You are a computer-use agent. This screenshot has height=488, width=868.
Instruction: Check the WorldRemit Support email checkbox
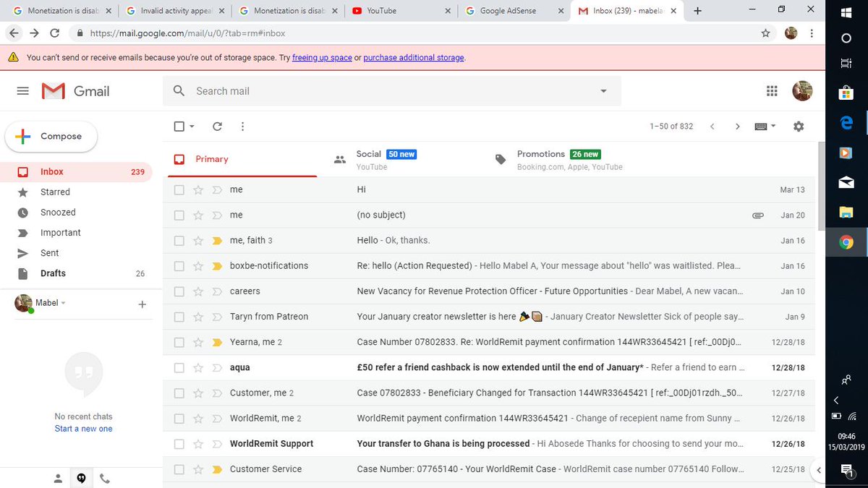pyautogui.click(x=179, y=444)
